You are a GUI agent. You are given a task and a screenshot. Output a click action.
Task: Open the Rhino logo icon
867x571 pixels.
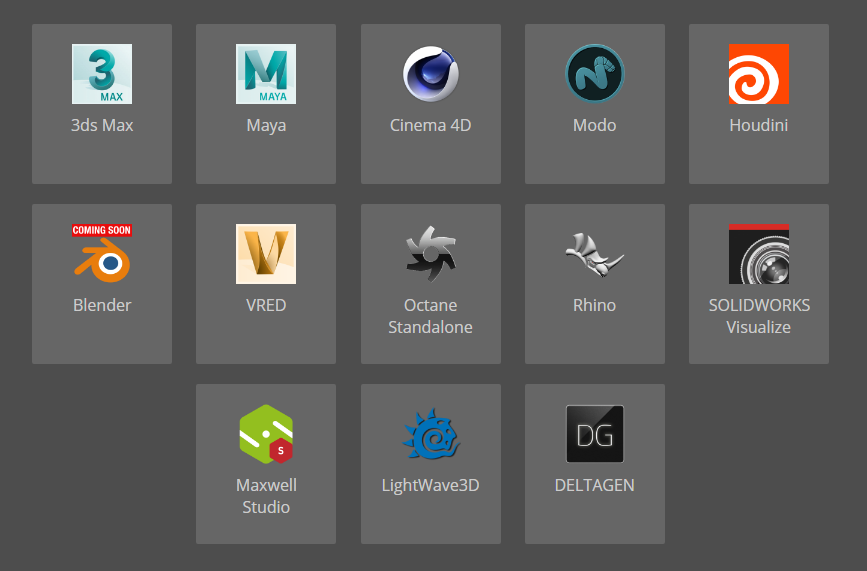(x=594, y=254)
